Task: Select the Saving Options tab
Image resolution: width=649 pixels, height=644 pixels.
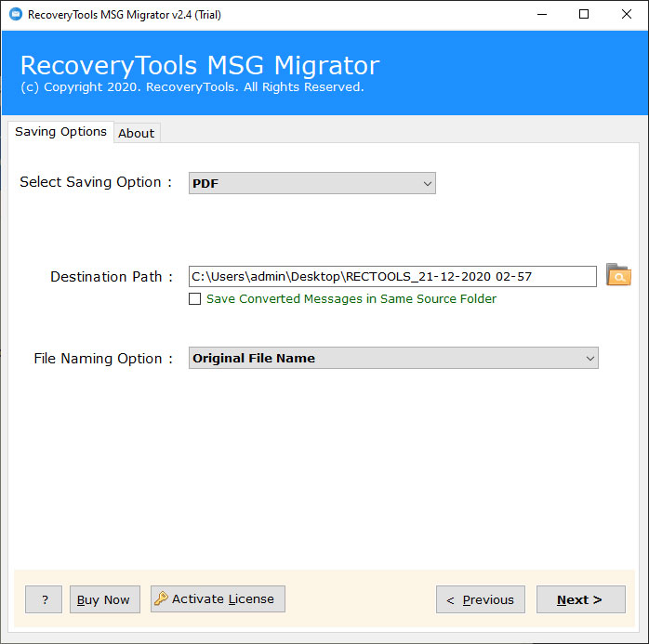Action: tap(60, 132)
